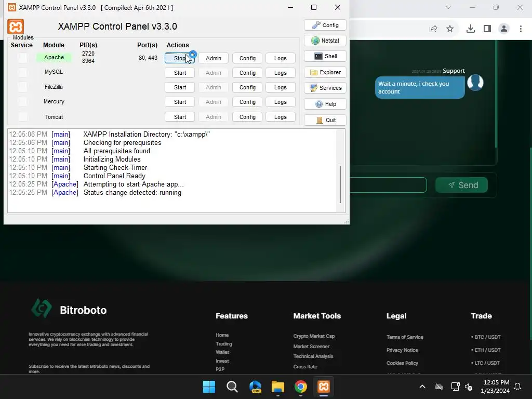Open MySQL Config menu

coord(247,73)
